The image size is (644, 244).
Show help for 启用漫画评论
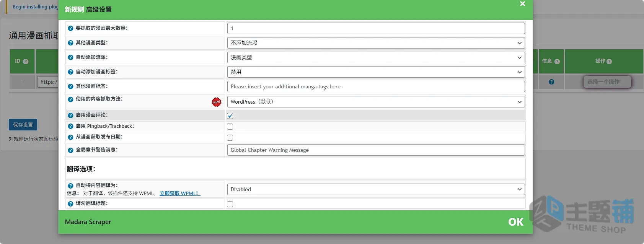70,115
